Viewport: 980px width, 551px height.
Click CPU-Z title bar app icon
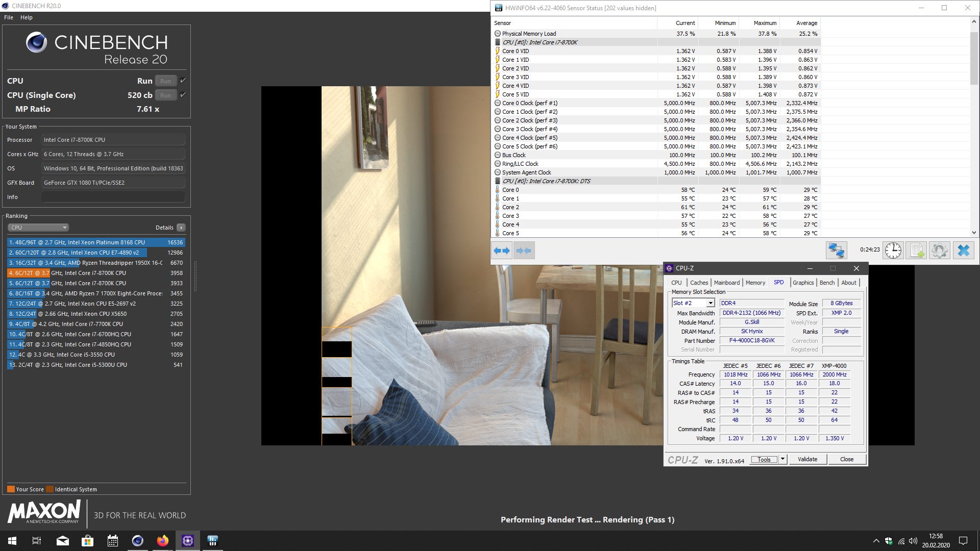(x=669, y=268)
